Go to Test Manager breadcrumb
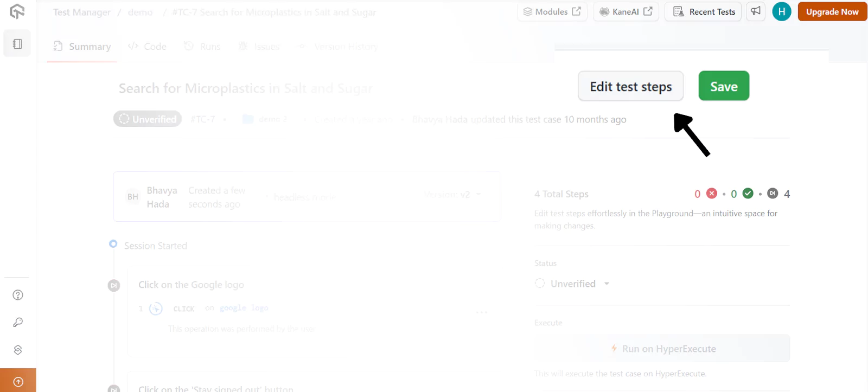This screenshot has height=392, width=868. tap(82, 12)
